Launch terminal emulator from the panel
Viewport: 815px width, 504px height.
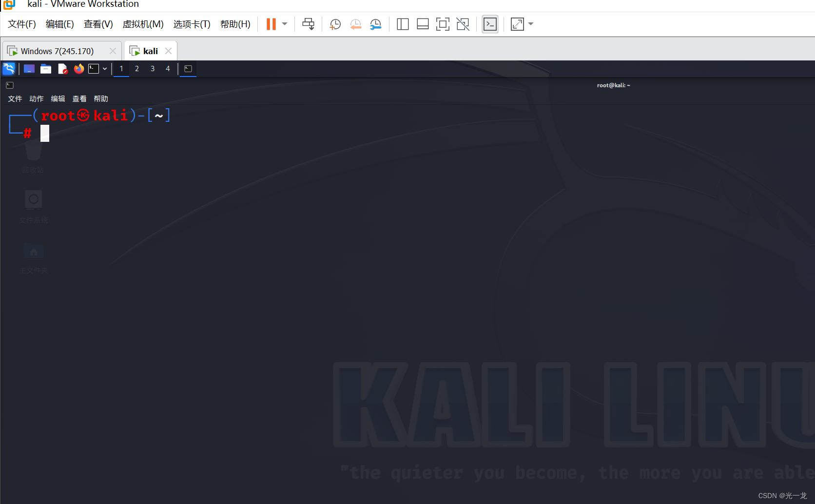coord(94,69)
